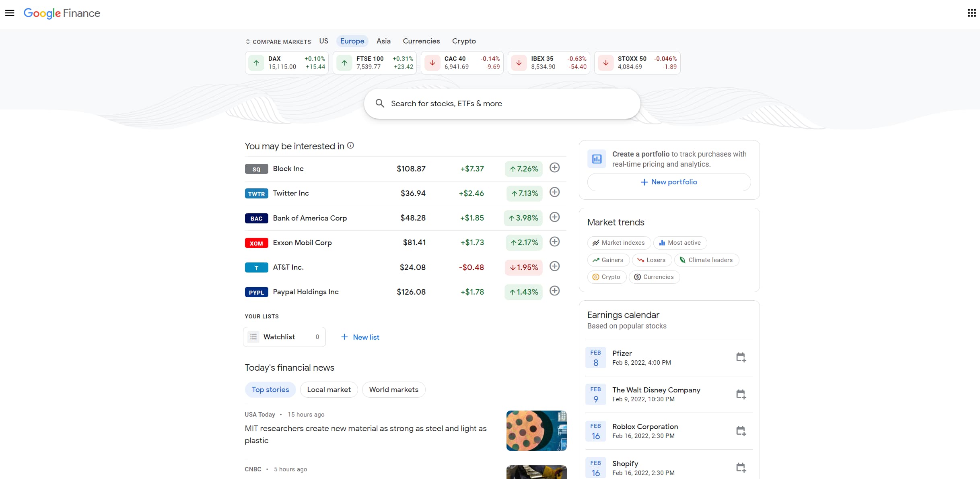The height and width of the screenshot is (479, 980).
Task: Click the PYPL ticker badge
Action: [x=256, y=292]
